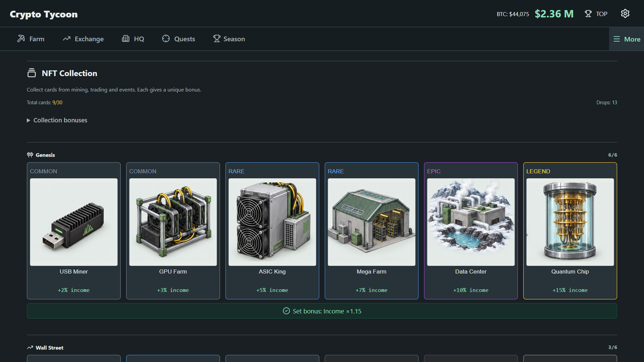Click the EPIC rarity label
The height and width of the screenshot is (362, 644).
click(434, 171)
